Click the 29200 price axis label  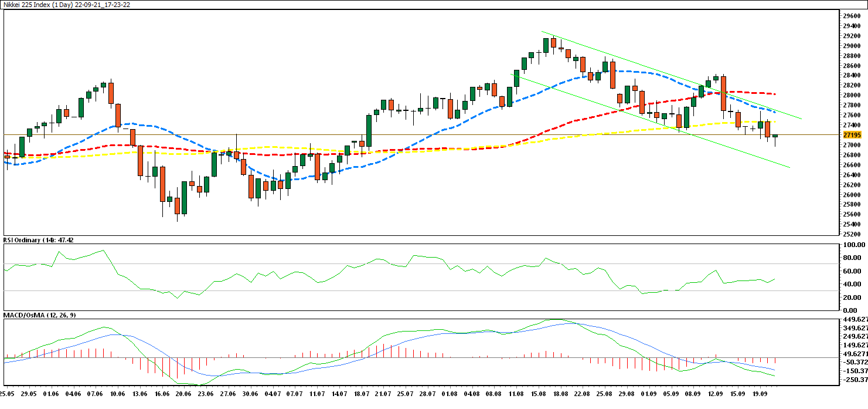point(853,35)
